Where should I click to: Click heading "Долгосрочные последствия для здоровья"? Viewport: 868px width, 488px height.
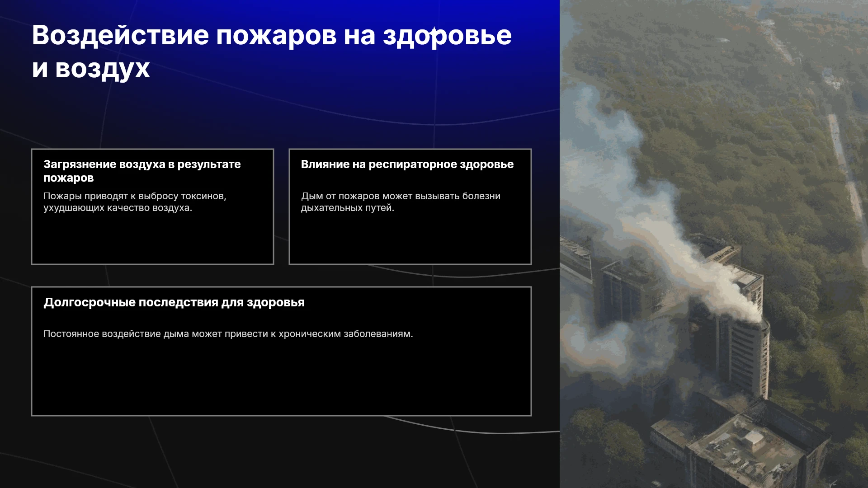174,302
